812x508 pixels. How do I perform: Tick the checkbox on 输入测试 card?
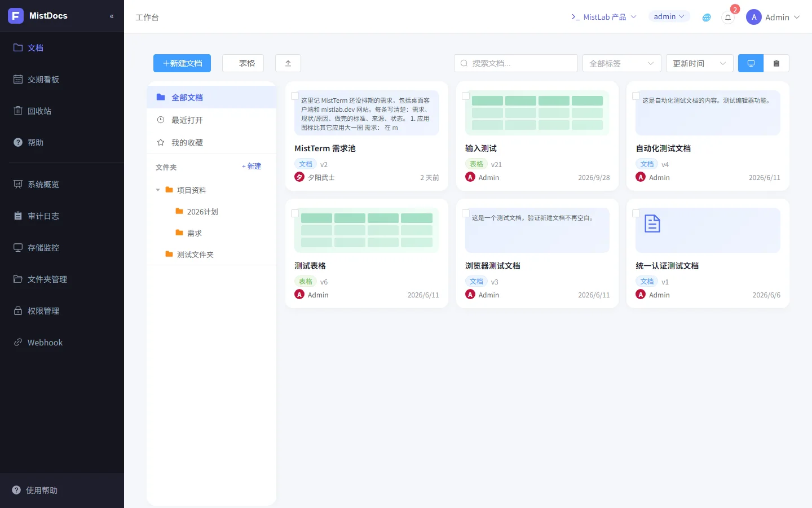click(x=466, y=96)
